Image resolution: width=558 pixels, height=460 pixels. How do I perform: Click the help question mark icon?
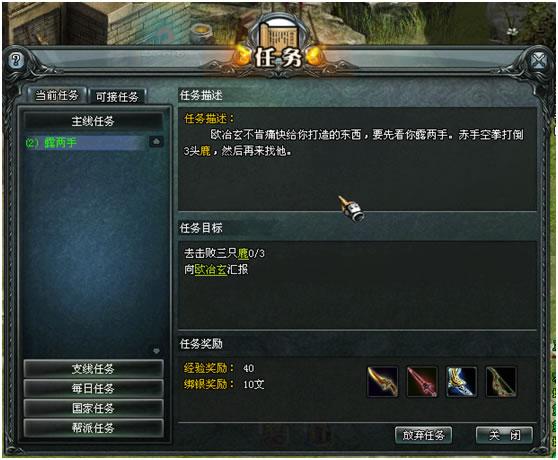pyautogui.click(x=16, y=60)
